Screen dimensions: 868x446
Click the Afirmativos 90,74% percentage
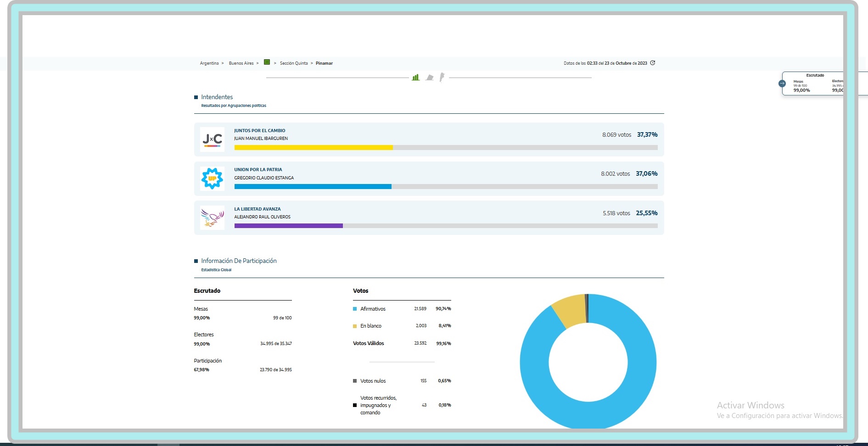(443, 309)
